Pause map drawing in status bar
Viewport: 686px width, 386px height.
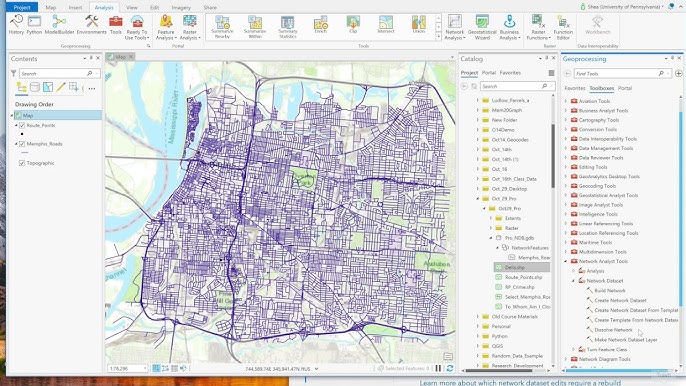(438, 368)
